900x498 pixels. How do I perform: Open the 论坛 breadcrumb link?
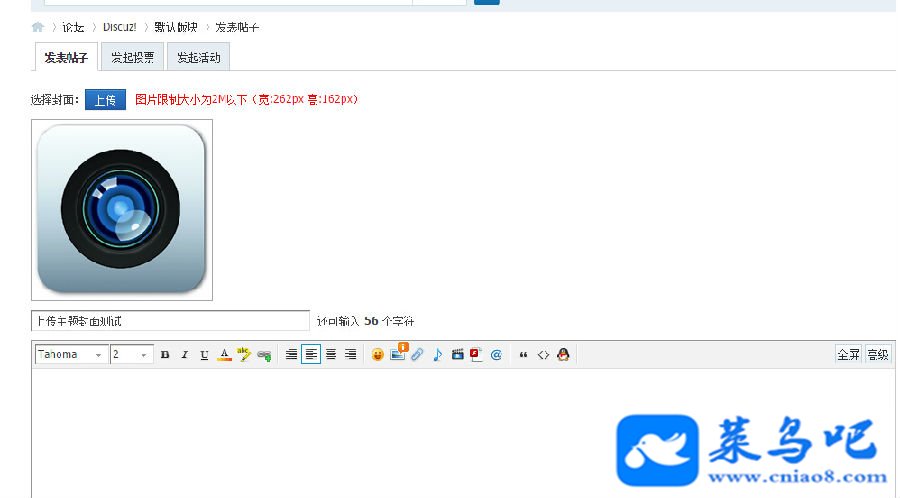pos(73,27)
